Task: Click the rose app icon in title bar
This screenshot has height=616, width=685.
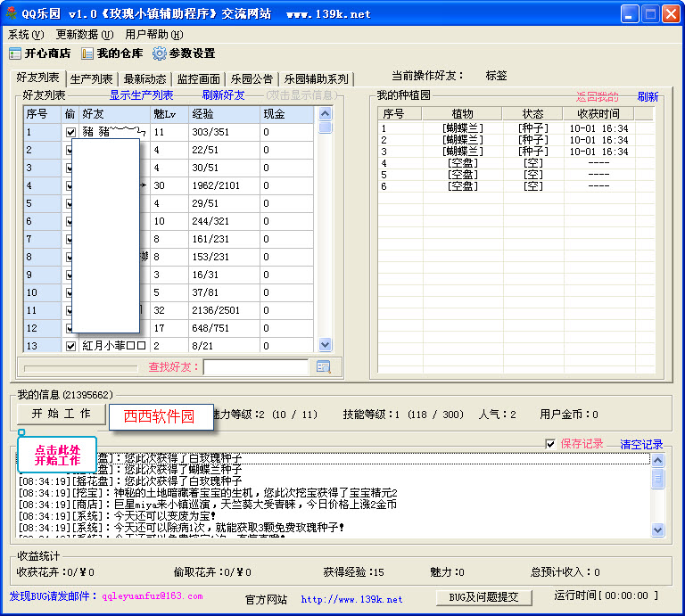Action: 12,13
